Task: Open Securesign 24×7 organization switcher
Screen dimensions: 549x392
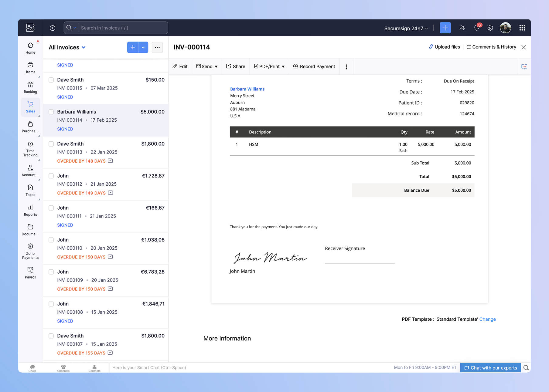Action: (406, 28)
